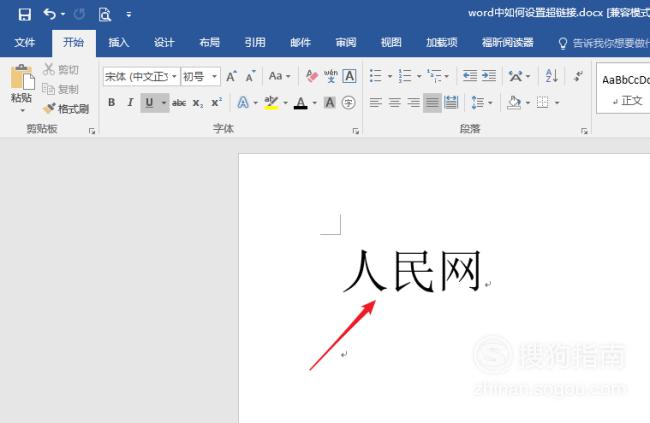Clear all formatting with the eraser icon
The width and height of the screenshot is (650, 423).
312,76
